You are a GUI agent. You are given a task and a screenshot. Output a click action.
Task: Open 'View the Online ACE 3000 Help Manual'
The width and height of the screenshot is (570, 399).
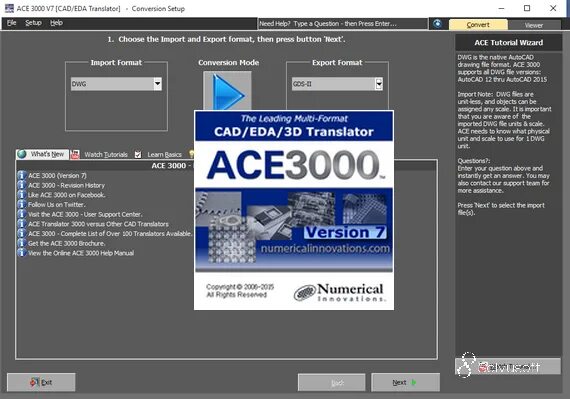coord(81,253)
